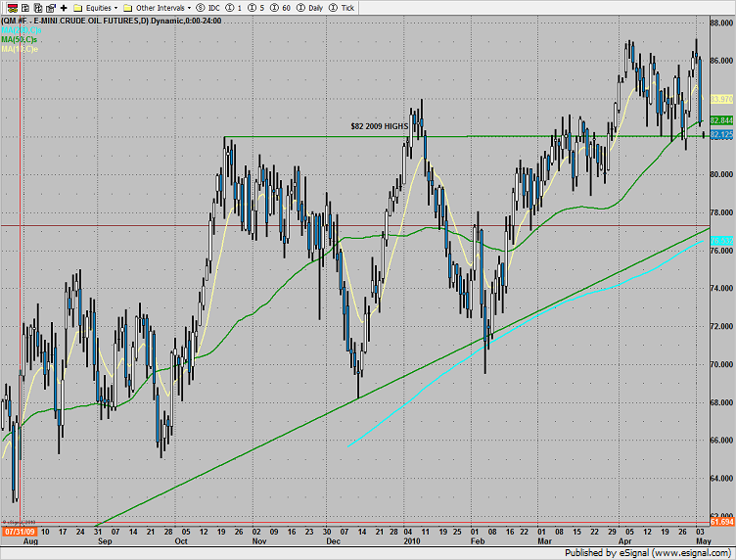Click the Mar month label on time axis

pos(544,541)
